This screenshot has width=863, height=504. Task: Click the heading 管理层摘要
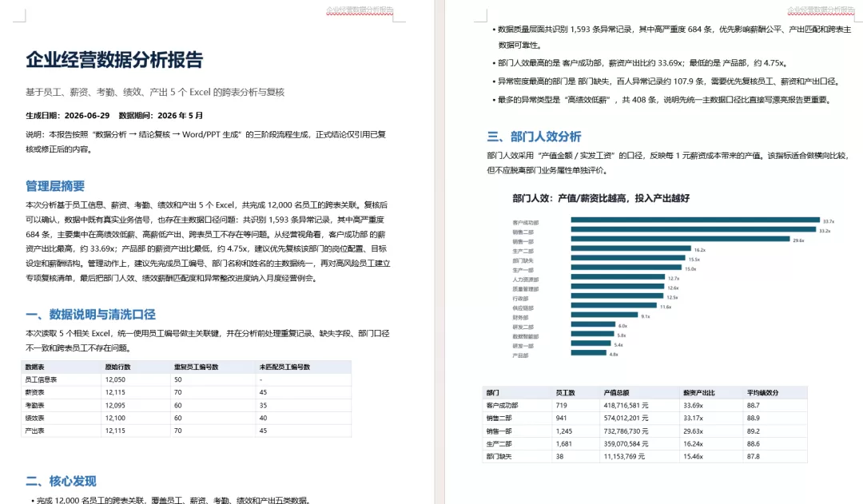tap(55, 186)
